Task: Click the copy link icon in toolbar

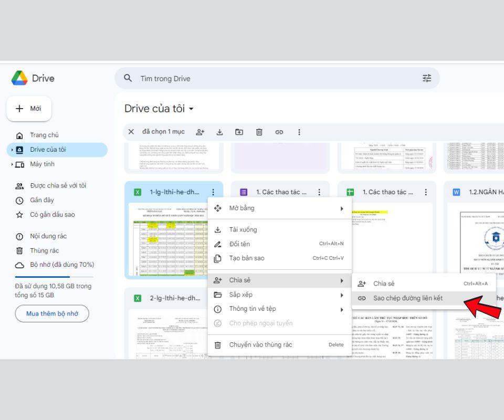Action: (279, 132)
